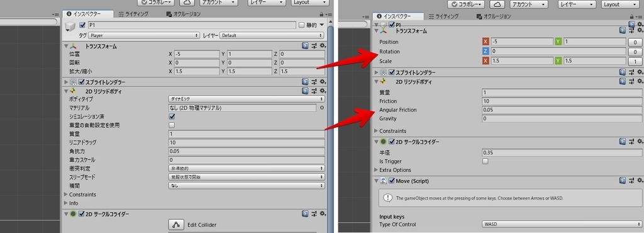Open 2D Rigidbody gear menu in right inspector
The image size is (644, 233).
[640, 81]
